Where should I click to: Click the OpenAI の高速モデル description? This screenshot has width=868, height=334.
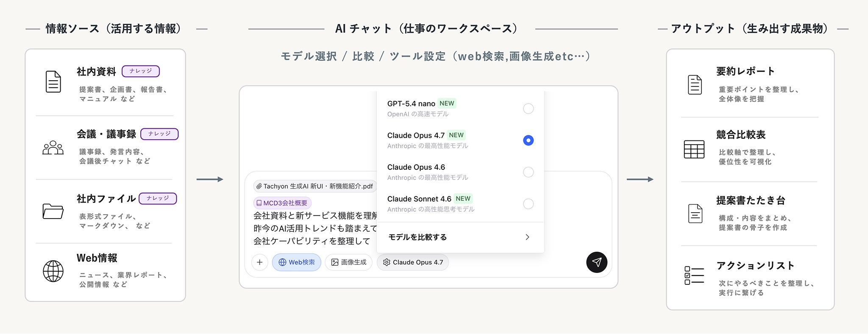418,114
